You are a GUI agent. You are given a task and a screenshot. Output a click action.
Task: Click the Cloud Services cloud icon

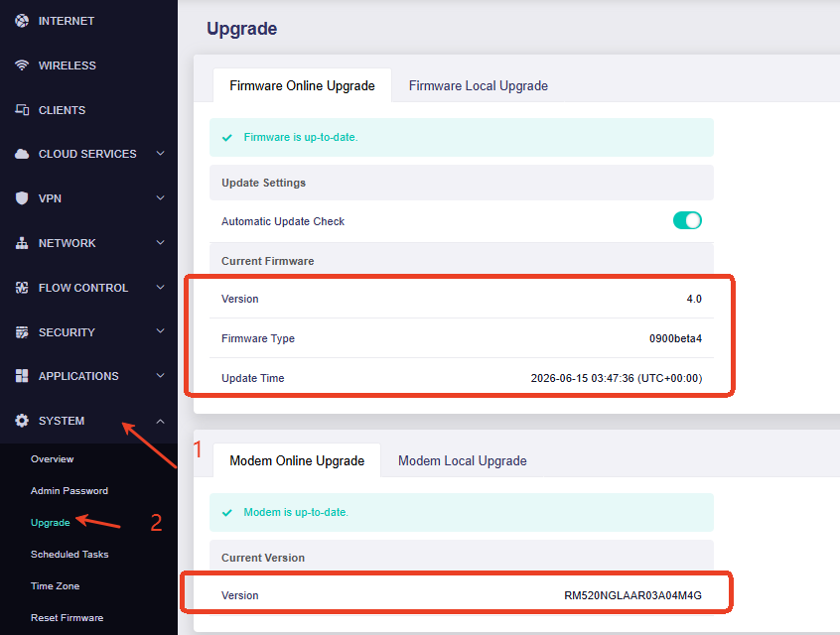22,154
